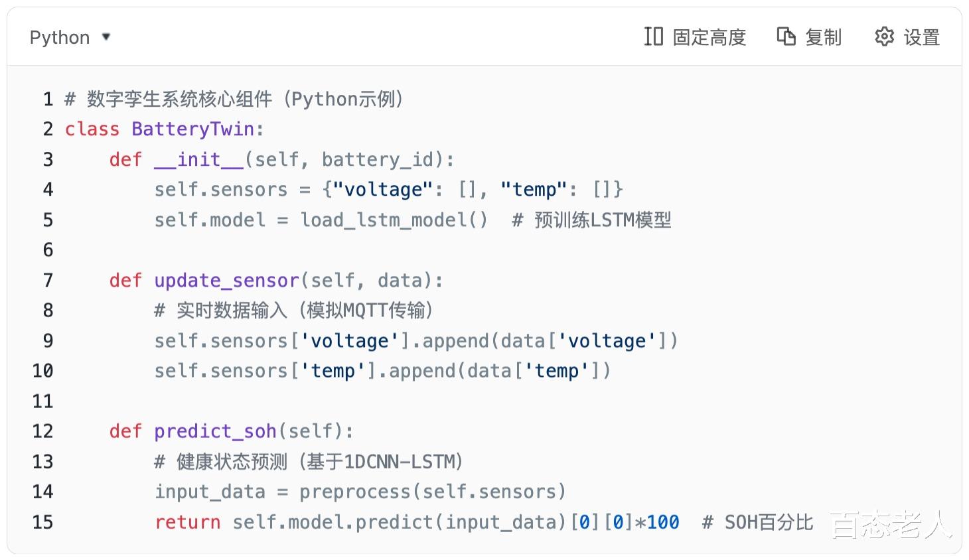Viewport: 969px width, 560px height.
Task: Click the settings gear icon
Action: click(884, 36)
